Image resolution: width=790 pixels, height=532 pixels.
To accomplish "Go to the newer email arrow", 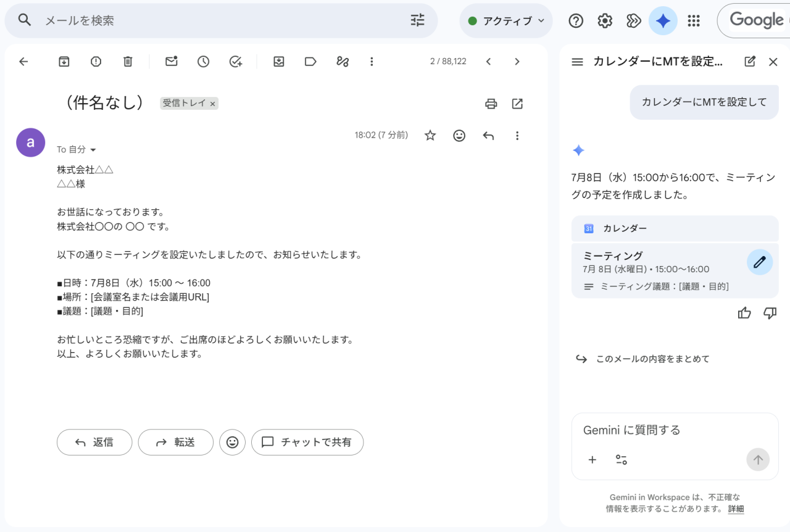I will 488,61.
